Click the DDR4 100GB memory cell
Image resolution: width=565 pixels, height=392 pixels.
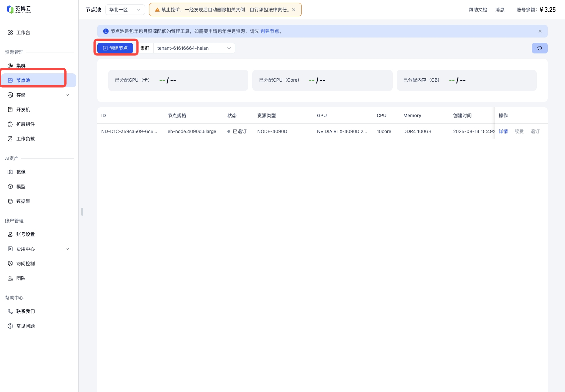[x=417, y=131]
